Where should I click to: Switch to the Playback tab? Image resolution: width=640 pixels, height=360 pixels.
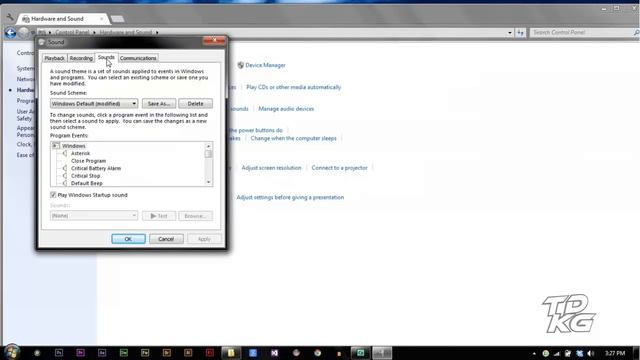pos(54,58)
